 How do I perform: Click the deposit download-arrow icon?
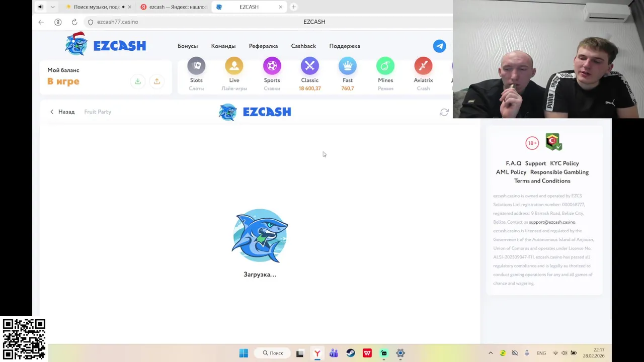137,81
